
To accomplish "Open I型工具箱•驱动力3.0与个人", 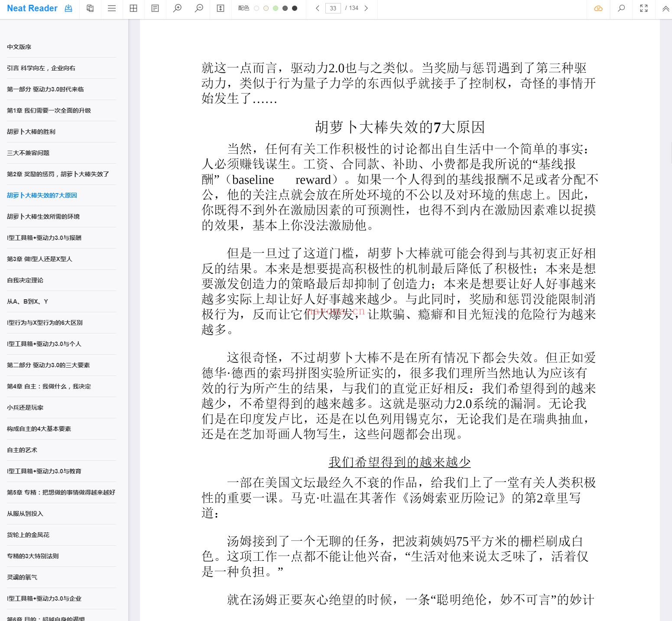I will click(x=44, y=344).
